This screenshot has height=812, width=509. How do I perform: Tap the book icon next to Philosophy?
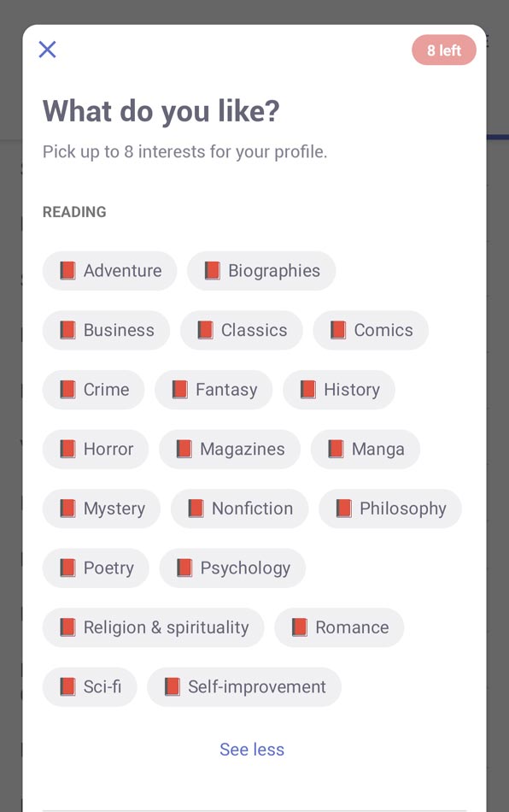343,509
